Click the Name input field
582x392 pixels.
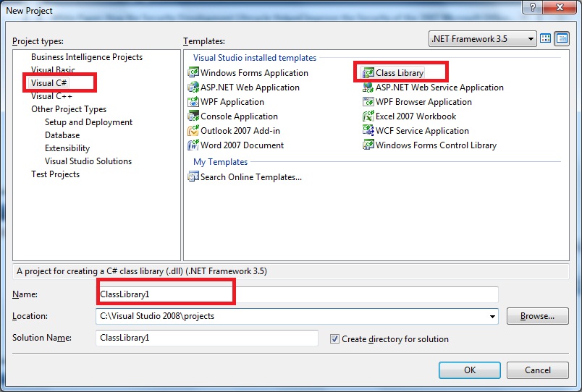click(297, 294)
